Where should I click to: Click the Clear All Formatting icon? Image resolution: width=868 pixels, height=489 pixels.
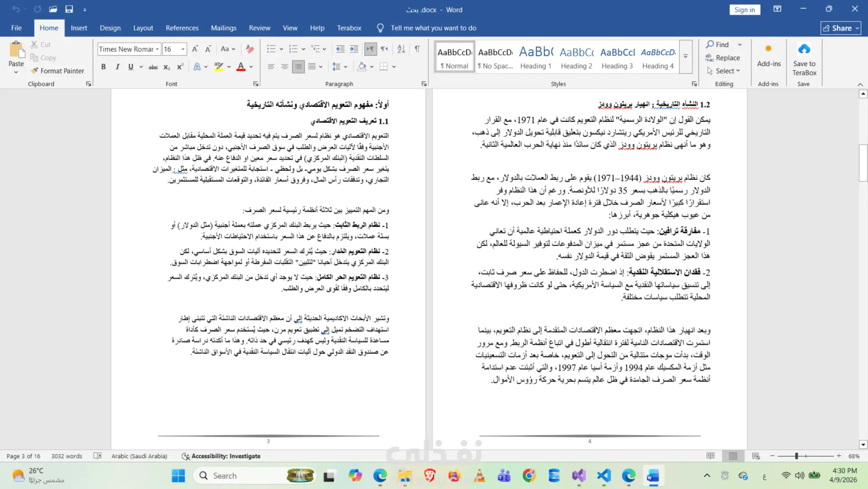pyautogui.click(x=250, y=49)
